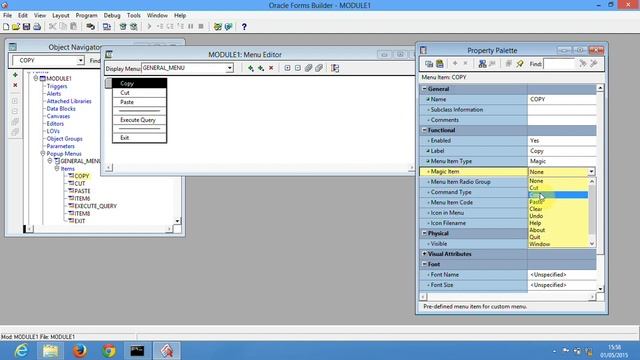Open the File menu
The height and width of the screenshot is (360, 640).
[x=7, y=16]
